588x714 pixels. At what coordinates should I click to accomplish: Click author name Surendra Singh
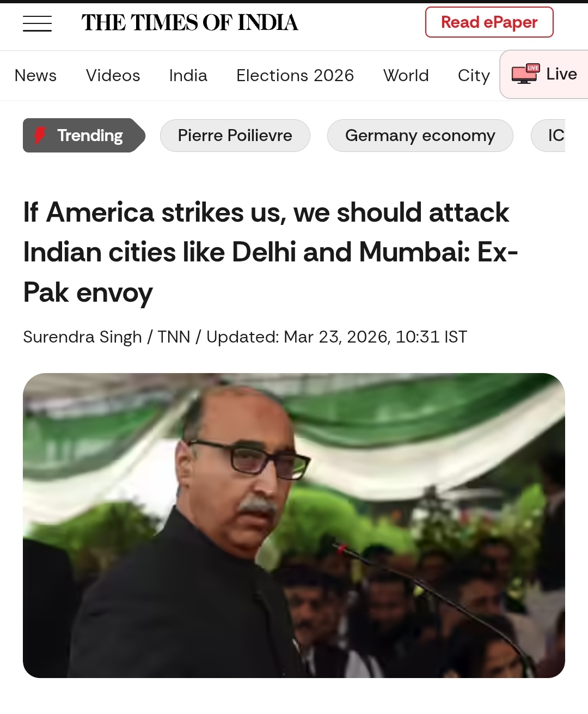tap(82, 337)
